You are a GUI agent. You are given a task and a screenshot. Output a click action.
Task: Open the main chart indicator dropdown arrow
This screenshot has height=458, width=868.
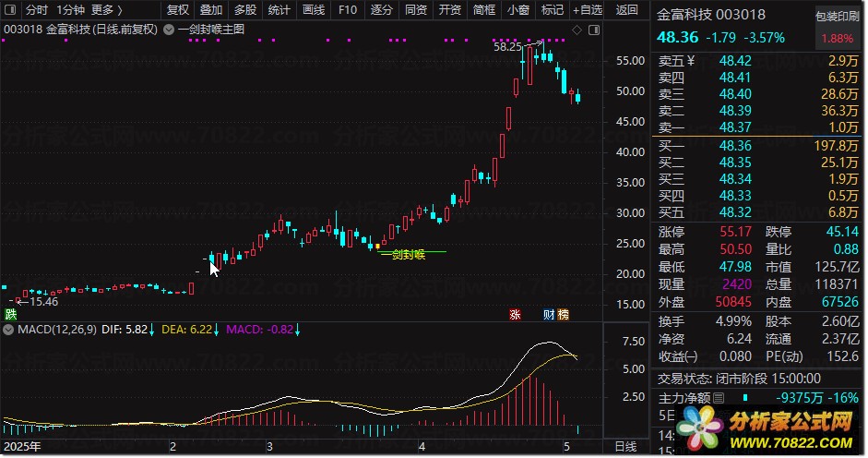click(x=169, y=30)
